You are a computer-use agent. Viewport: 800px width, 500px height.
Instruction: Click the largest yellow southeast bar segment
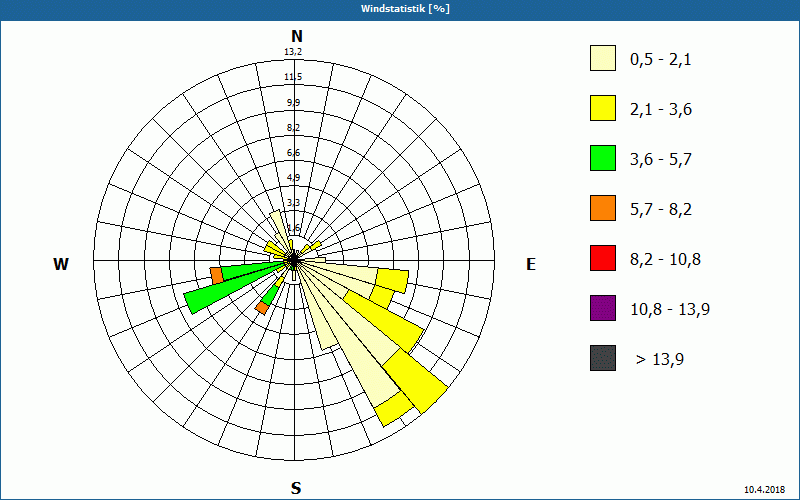[416, 381]
